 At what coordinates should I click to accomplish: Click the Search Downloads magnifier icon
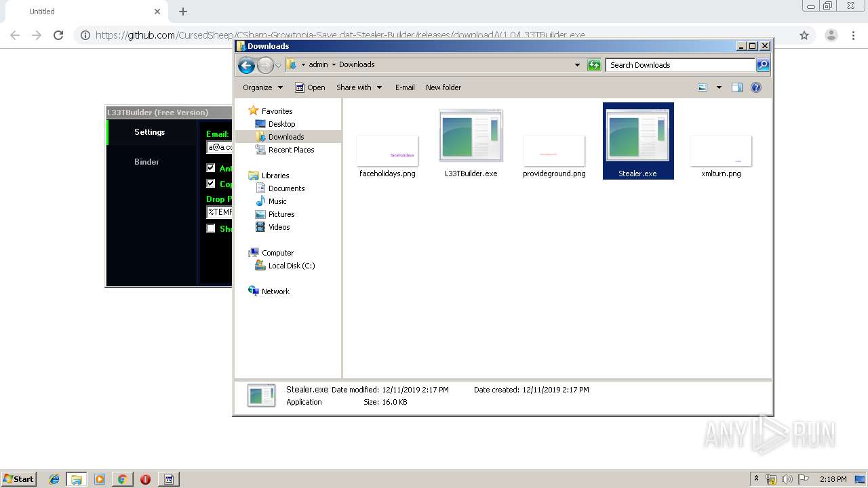[763, 65]
